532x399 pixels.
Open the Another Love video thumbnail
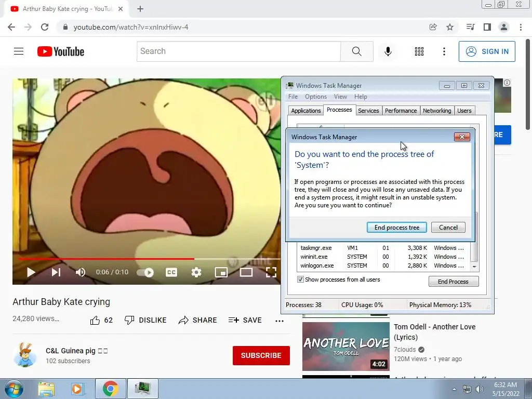(x=345, y=346)
